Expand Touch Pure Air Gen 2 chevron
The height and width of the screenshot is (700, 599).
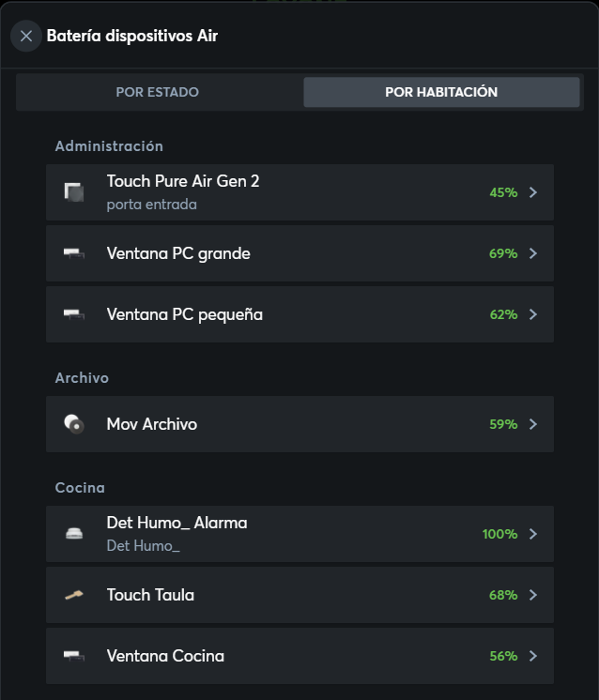533,192
